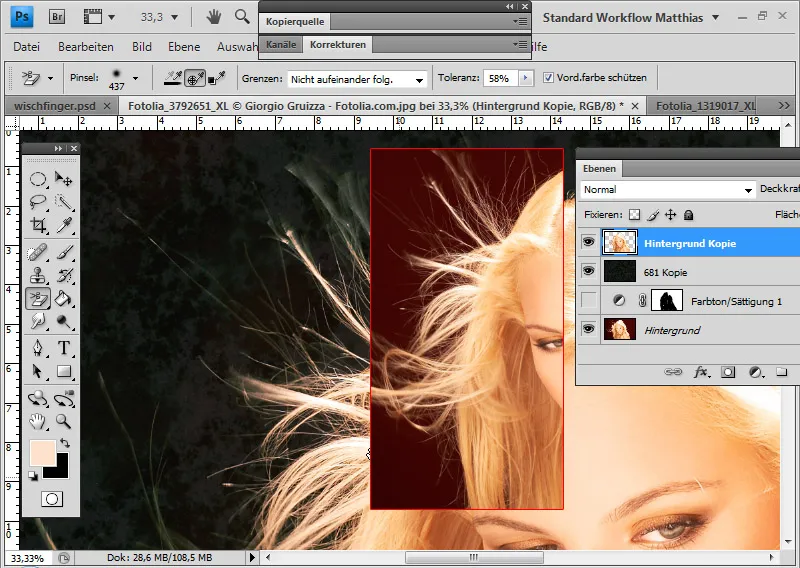Create new adjustment layer

[756, 372]
